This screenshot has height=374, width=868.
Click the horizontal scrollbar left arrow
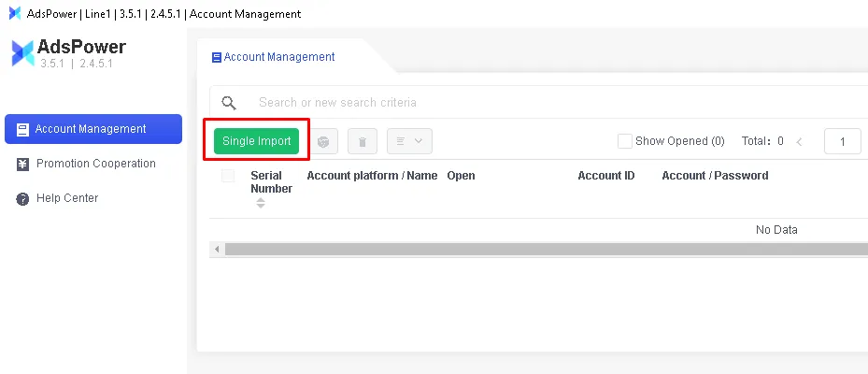[217, 249]
